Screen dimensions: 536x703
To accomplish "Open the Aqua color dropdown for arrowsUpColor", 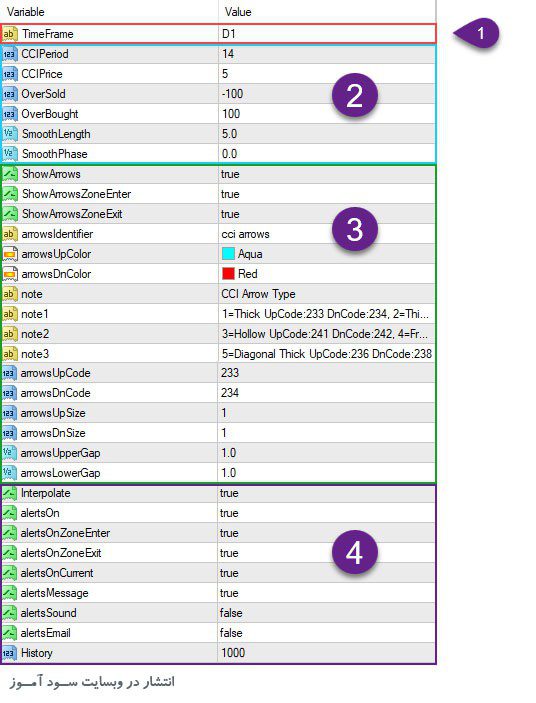I will (x=326, y=254).
